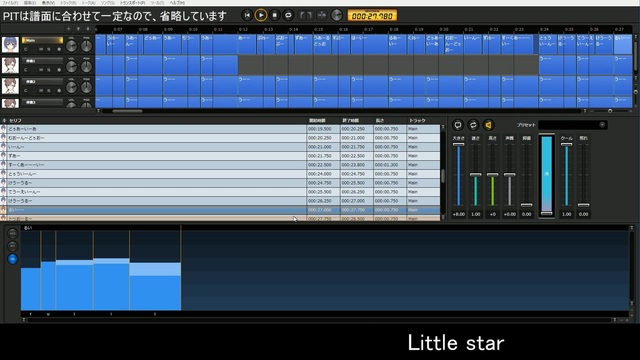Jump to start with the rewind button
640x360 pixels.
click(247, 16)
